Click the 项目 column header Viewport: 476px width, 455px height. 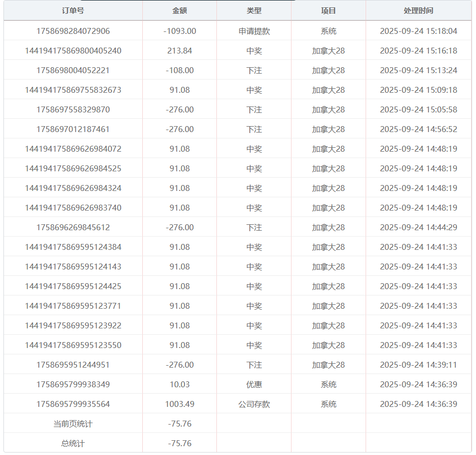[328, 10]
